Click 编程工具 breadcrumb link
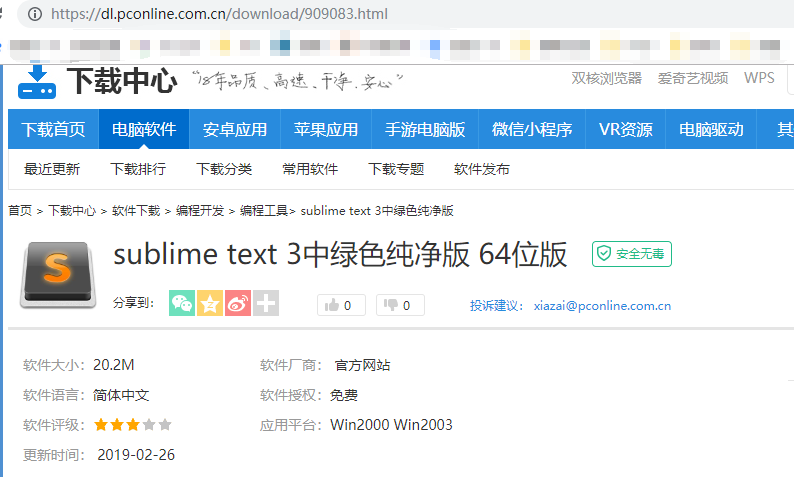Image resolution: width=794 pixels, height=477 pixels. [x=264, y=211]
